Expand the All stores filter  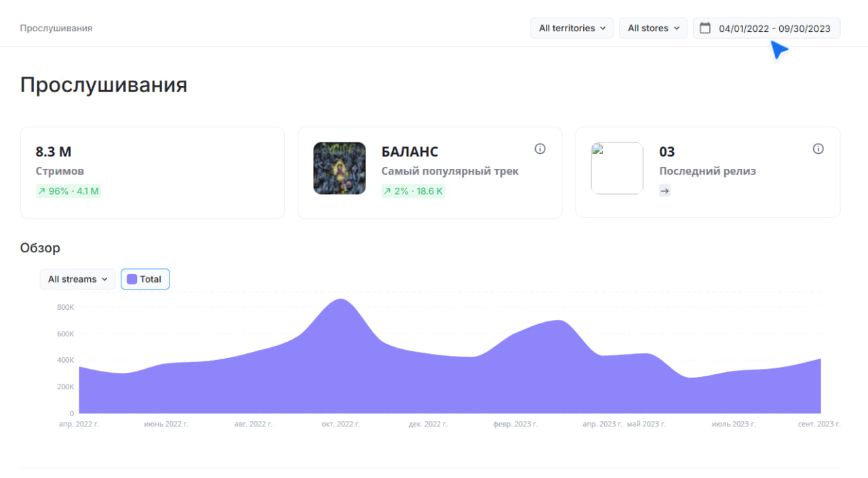tap(653, 28)
